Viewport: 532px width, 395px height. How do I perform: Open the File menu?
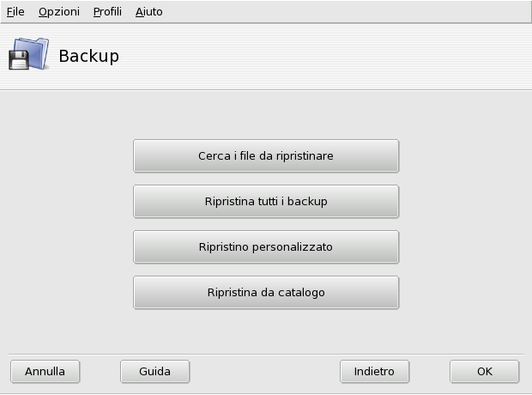(15, 12)
